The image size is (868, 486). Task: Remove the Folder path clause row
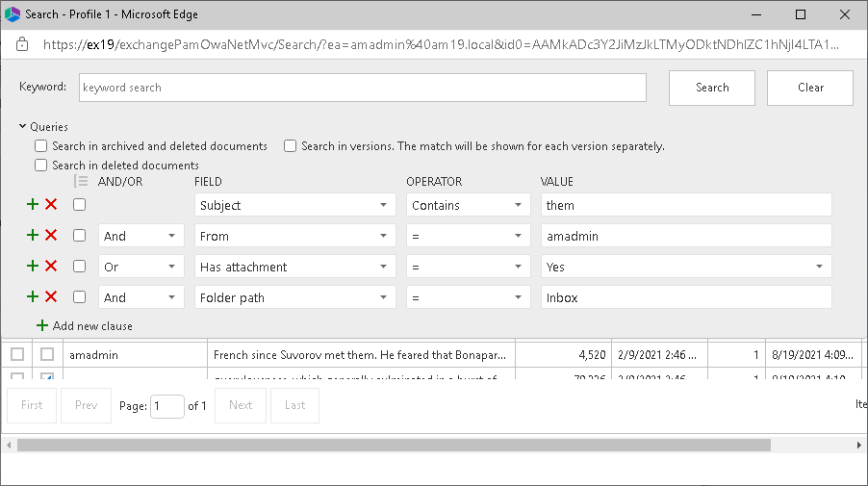tap(51, 297)
